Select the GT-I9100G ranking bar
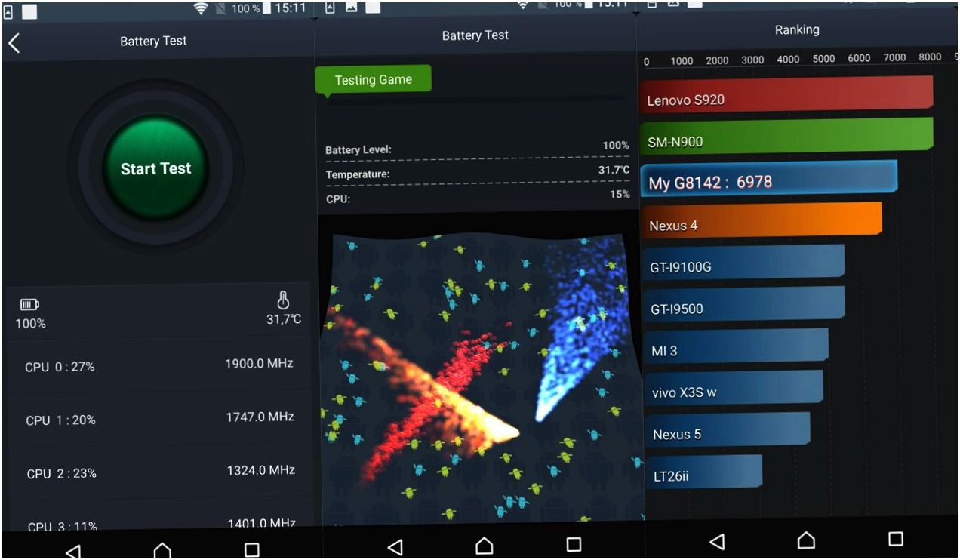960x560 pixels. click(x=742, y=263)
